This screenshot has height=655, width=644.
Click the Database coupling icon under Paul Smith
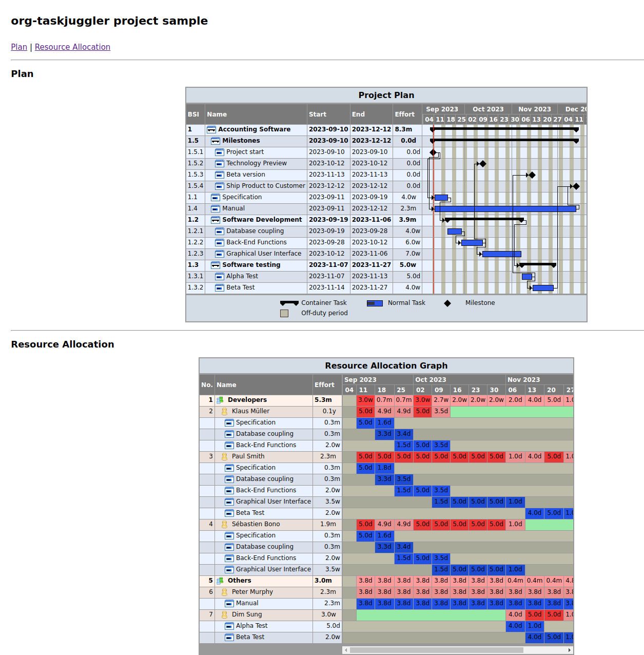229,479
